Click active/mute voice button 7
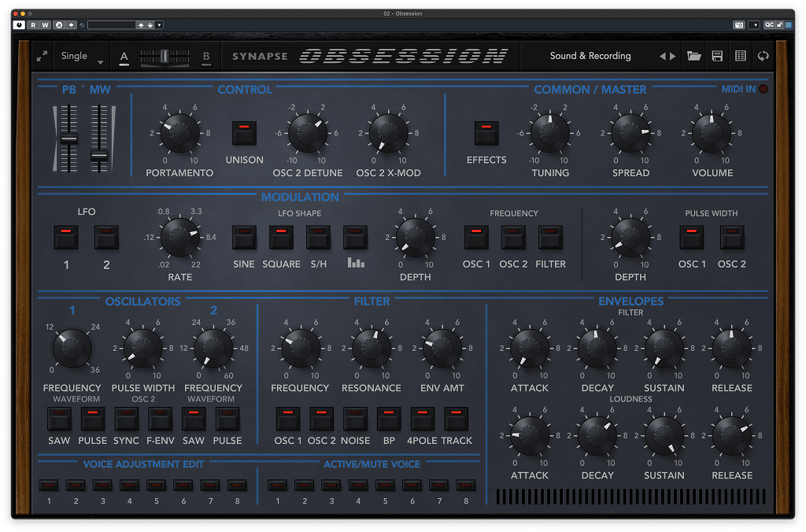 (438, 486)
